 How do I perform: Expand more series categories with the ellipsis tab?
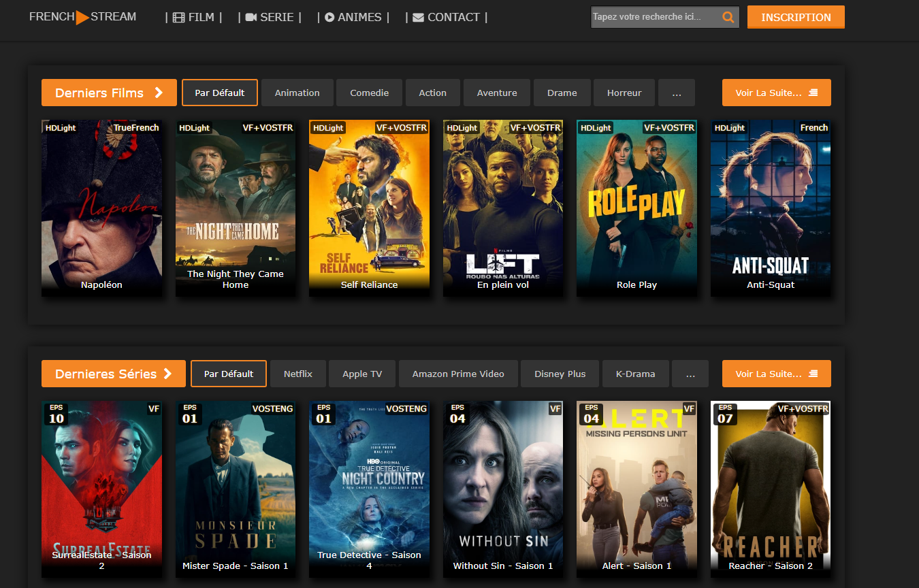[x=690, y=374]
